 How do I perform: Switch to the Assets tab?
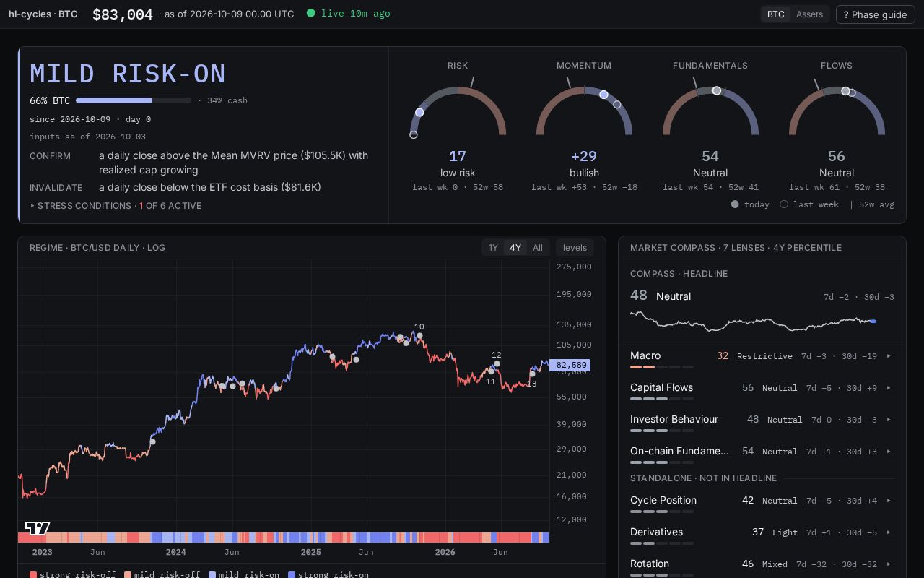pos(809,14)
